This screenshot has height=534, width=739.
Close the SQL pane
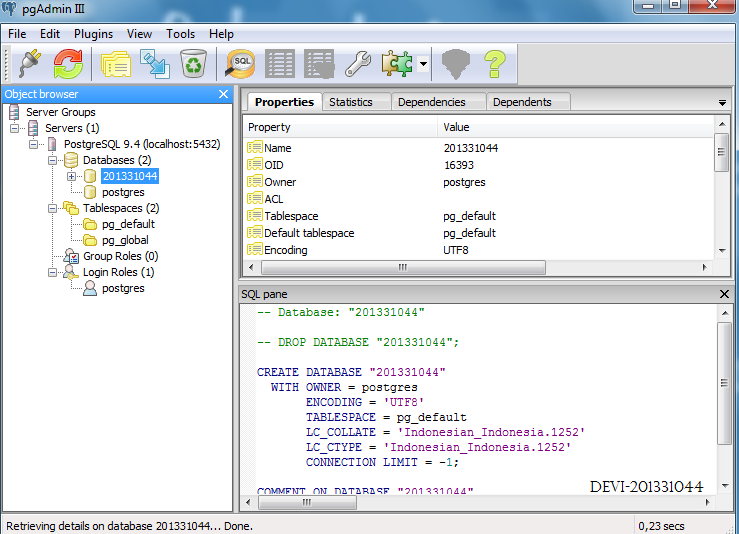point(724,294)
